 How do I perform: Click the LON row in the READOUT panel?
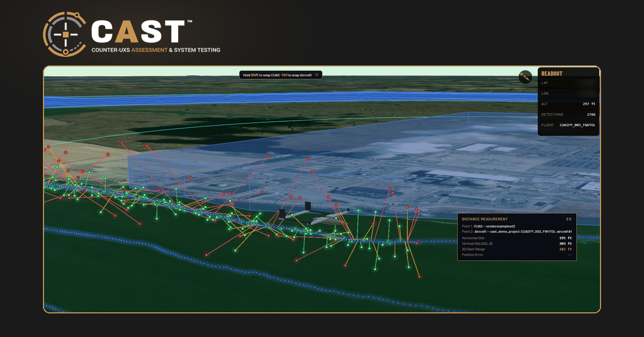click(568, 93)
